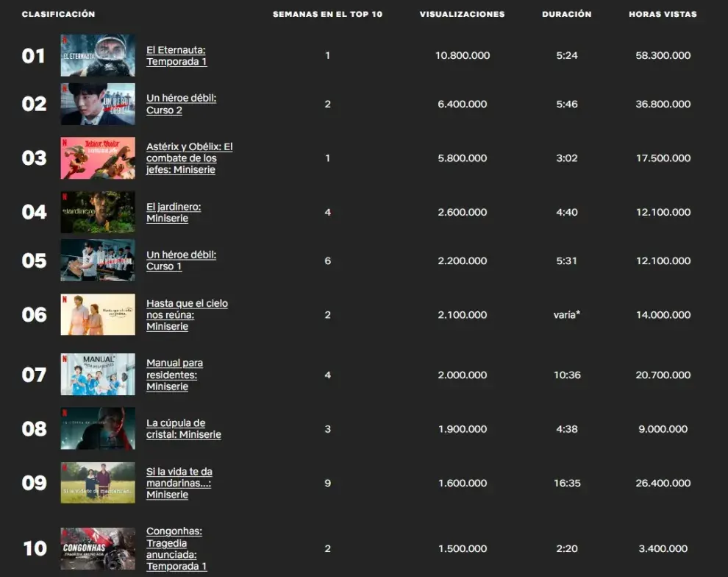Click the Un héroe débil Curso 1 thumbnail
Viewport: 728px width, 577px height.
point(98,260)
